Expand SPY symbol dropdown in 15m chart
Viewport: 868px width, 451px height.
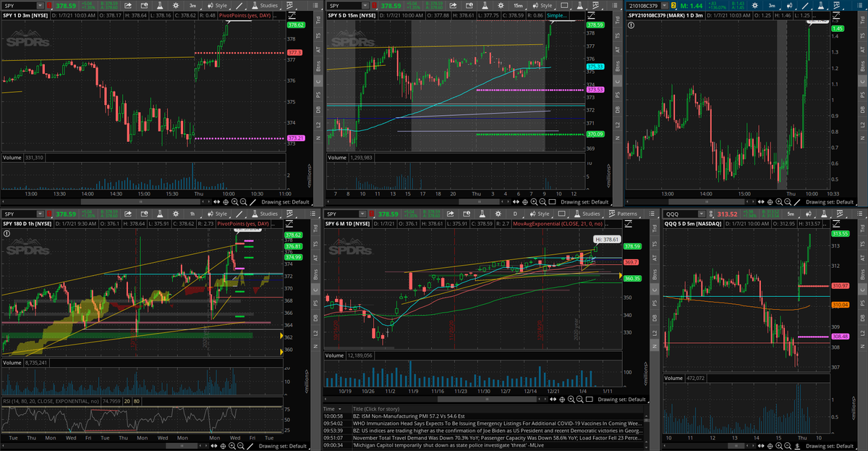click(x=365, y=5)
